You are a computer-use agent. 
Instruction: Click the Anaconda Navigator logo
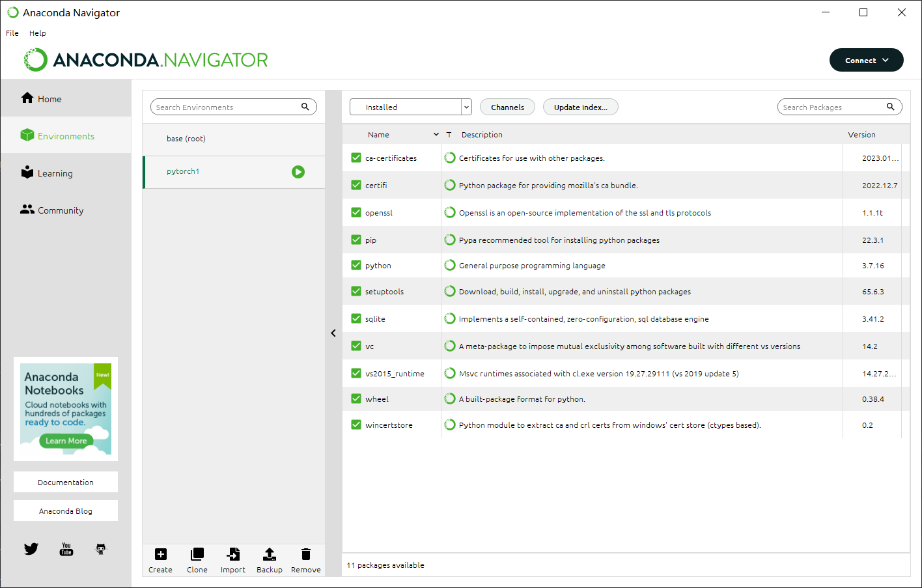[146, 60]
